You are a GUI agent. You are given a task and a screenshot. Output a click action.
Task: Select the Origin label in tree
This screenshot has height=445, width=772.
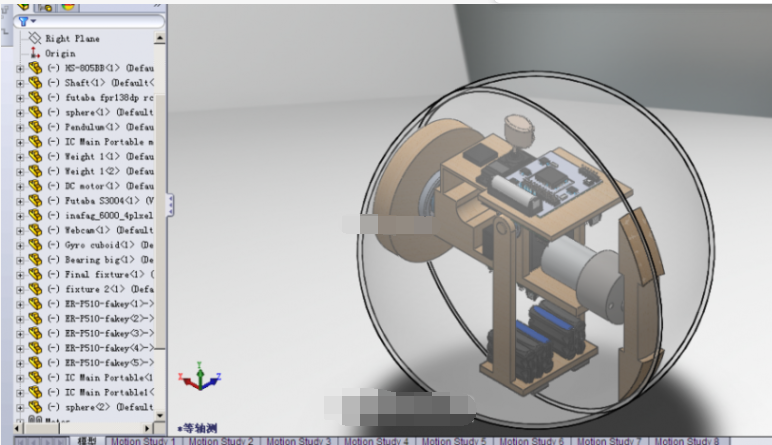click(x=60, y=53)
